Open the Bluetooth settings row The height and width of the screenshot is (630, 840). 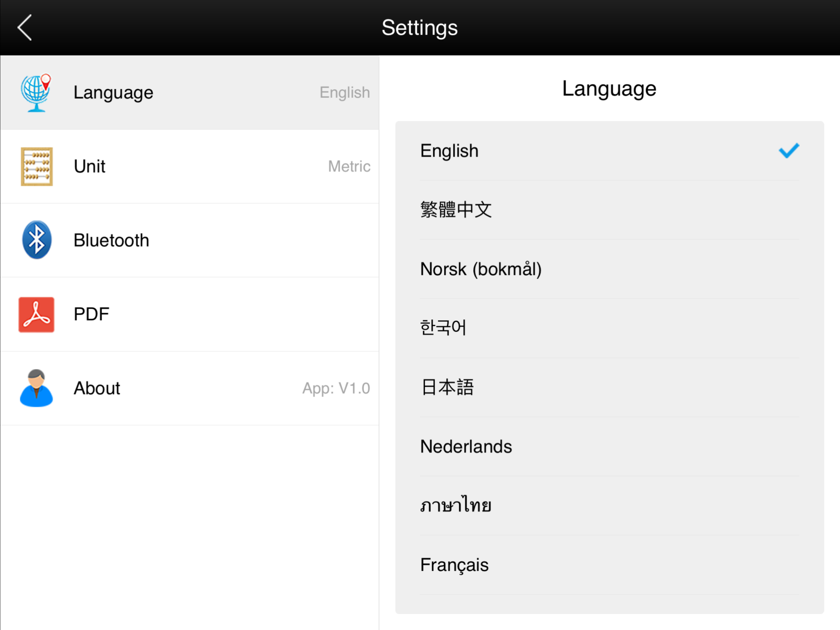pos(189,240)
